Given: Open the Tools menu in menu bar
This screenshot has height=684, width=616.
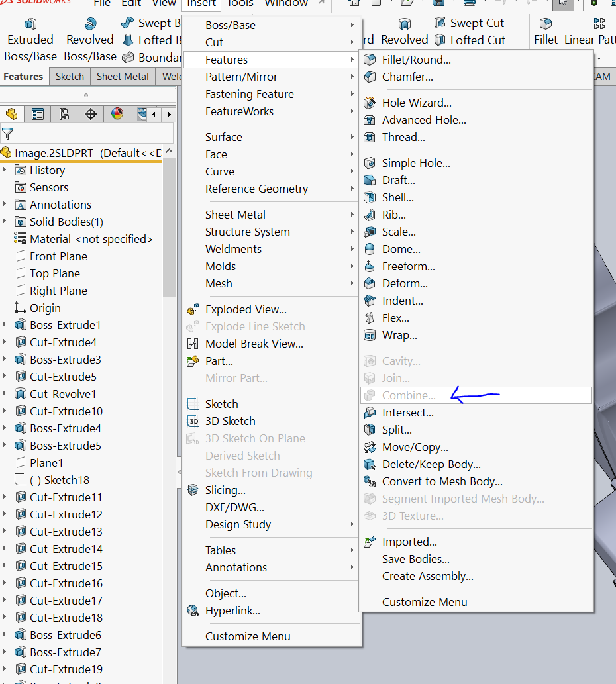Looking at the screenshot, I should coord(240,3).
